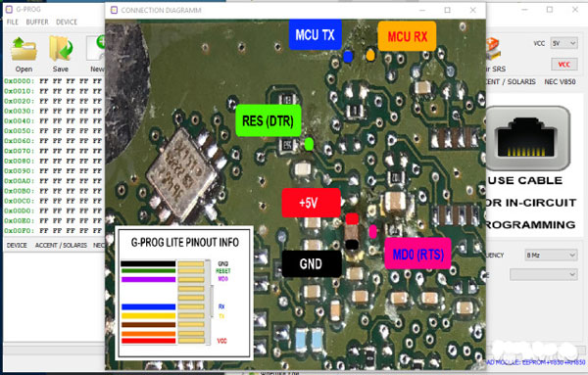Open the FILE menu

[x=13, y=23]
